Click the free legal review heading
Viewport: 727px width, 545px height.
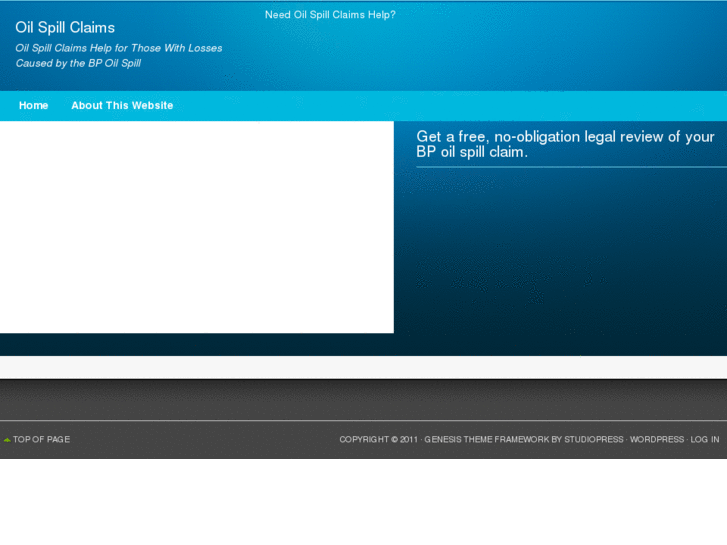point(565,144)
